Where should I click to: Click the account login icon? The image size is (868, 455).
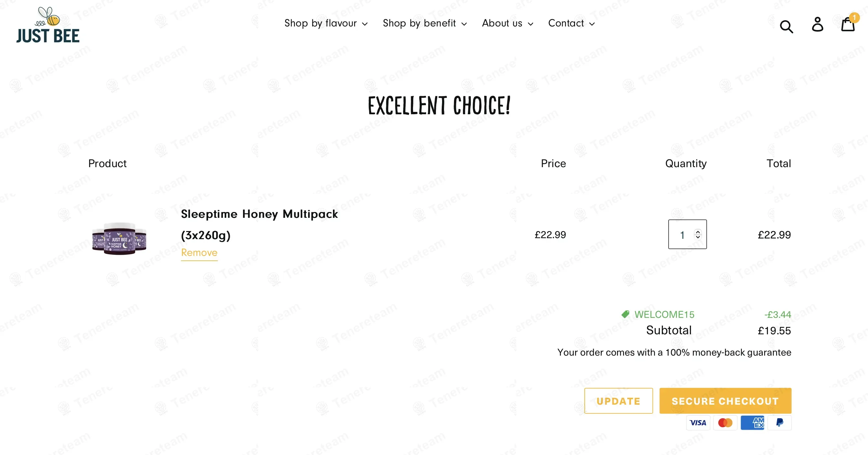(817, 25)
